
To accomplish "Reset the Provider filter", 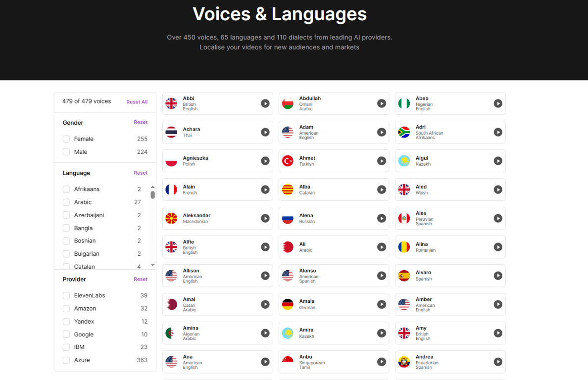I will click(141, 279).
